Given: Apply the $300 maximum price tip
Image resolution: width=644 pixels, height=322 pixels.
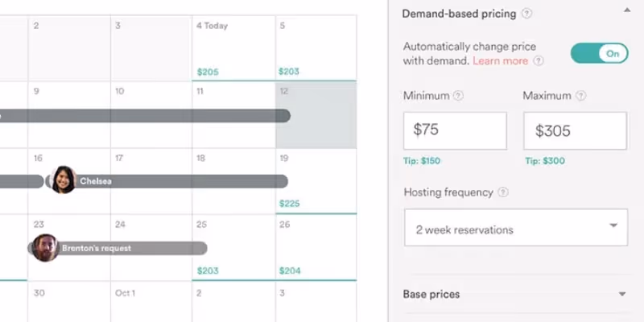Looking at the screenshot, I should [543, 161].
